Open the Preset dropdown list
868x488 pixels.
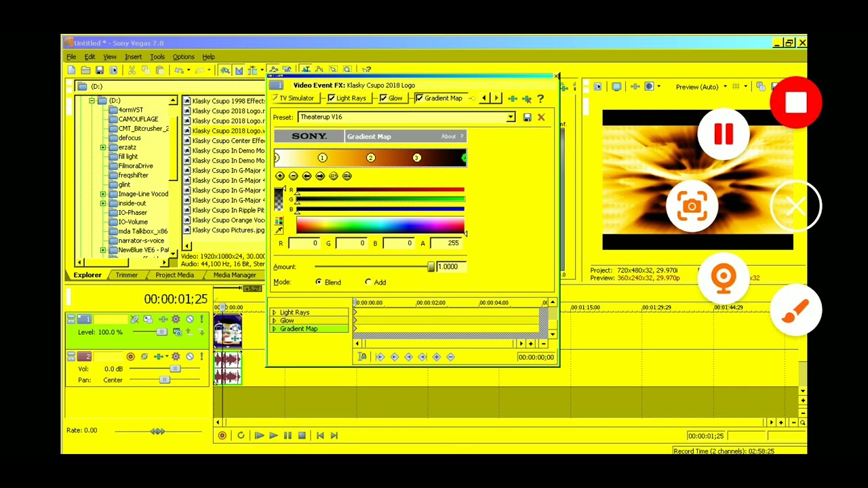pyautogui.click(x=511, y=117)
